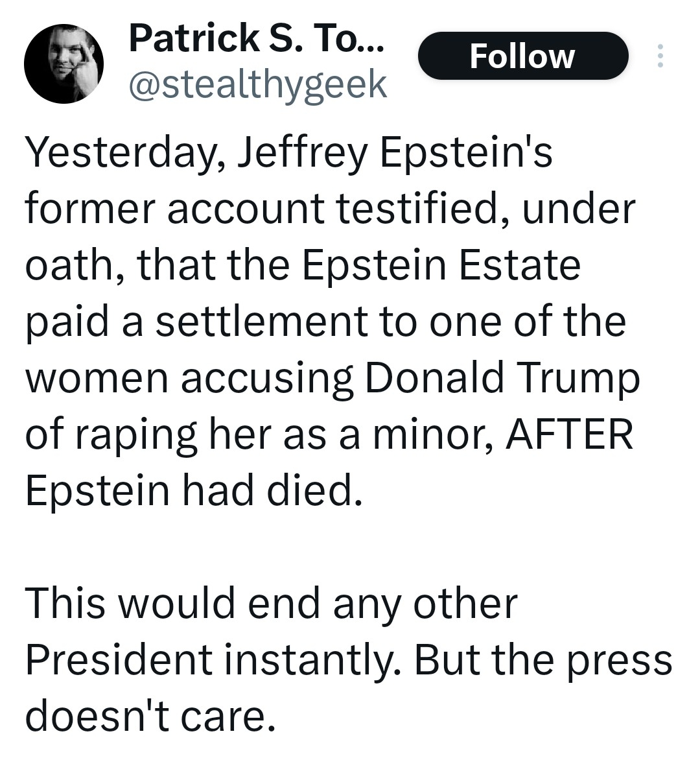Open the @stealthygeek handle link

(x=258, y=85)
